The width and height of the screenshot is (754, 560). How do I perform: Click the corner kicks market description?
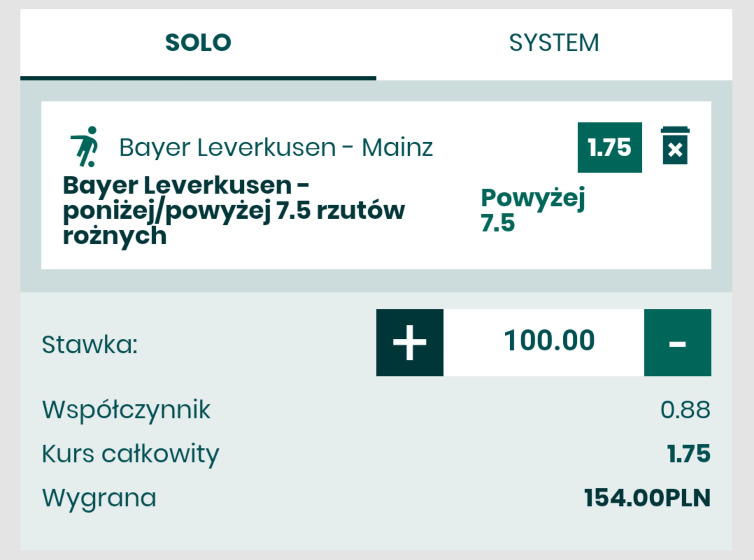point(234,210)
